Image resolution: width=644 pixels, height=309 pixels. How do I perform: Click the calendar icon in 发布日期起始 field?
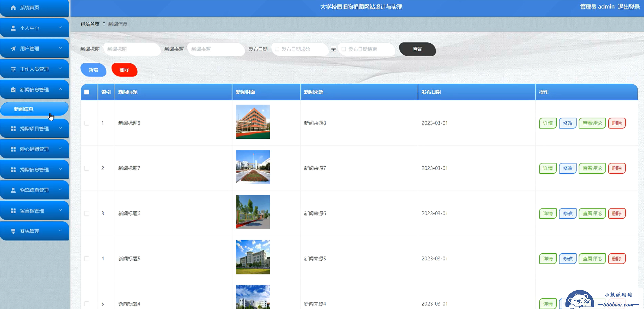(x=277, y=49)
